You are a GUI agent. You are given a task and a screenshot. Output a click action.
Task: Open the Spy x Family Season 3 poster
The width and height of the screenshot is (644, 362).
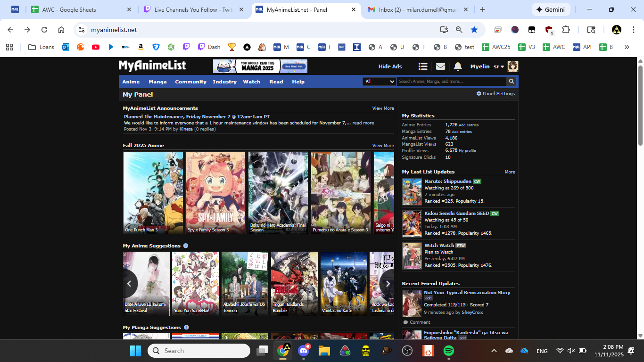click(215, 193)
